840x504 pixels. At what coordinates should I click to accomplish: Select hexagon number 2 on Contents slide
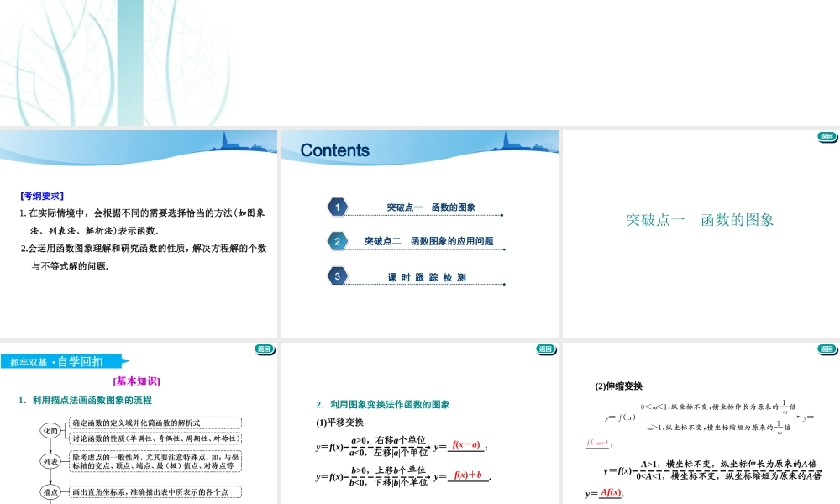pyautogui.click(x=337, y=240)
